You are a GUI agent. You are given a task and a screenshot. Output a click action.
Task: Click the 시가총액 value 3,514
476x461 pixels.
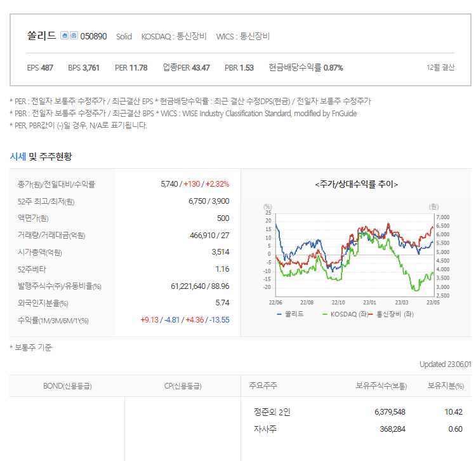coord(220,252)
